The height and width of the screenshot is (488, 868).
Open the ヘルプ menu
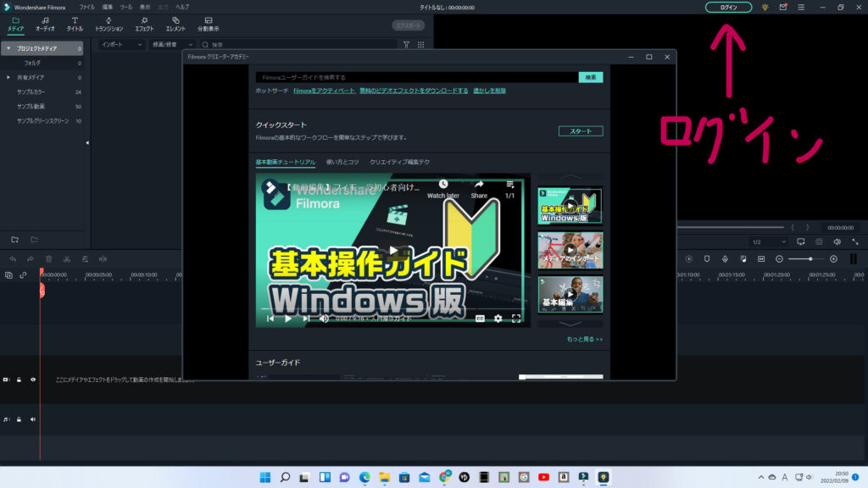click(182, 7)
